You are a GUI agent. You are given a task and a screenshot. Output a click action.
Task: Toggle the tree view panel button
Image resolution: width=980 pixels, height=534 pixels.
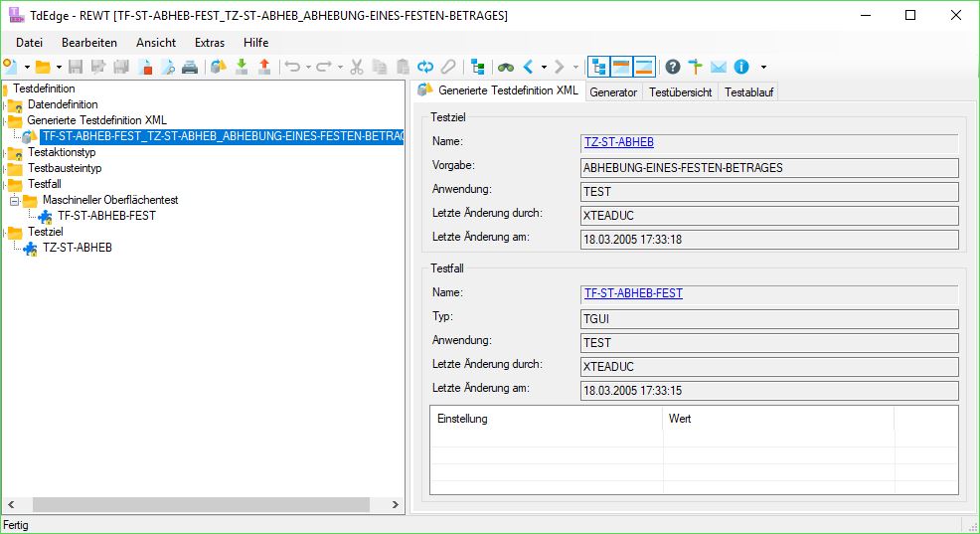(598, 67)
